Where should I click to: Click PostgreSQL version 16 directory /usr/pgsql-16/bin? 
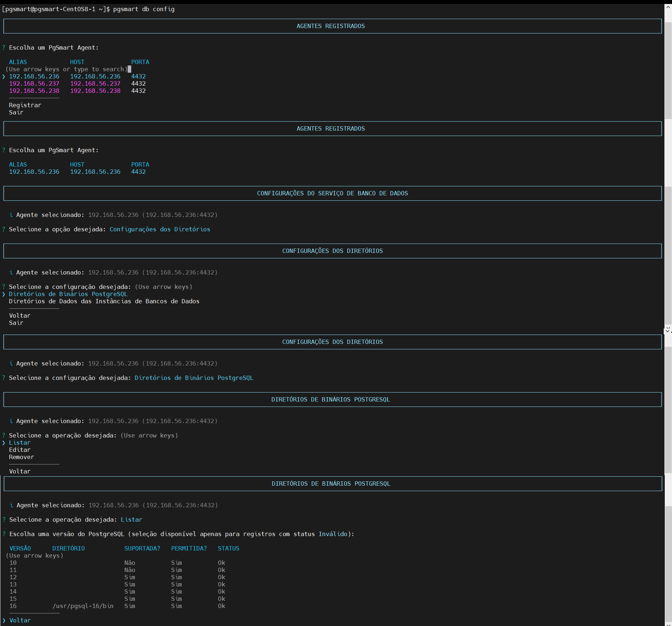[83, 606]
